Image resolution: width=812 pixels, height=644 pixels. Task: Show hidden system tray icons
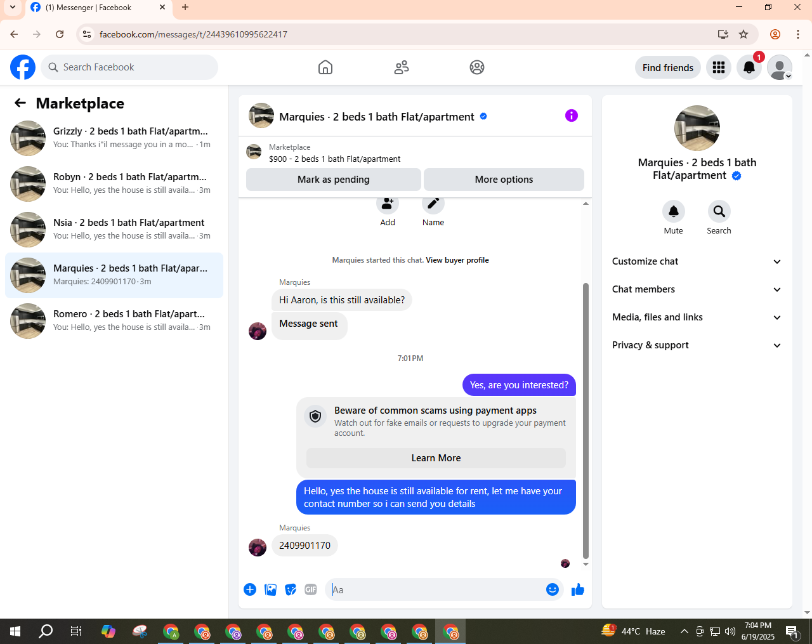coord(684,631)
